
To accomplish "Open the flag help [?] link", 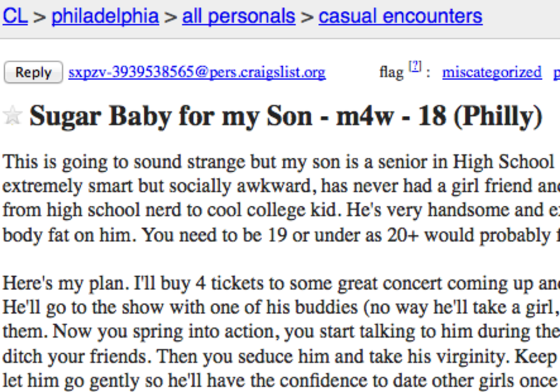I will coord(415,67).
